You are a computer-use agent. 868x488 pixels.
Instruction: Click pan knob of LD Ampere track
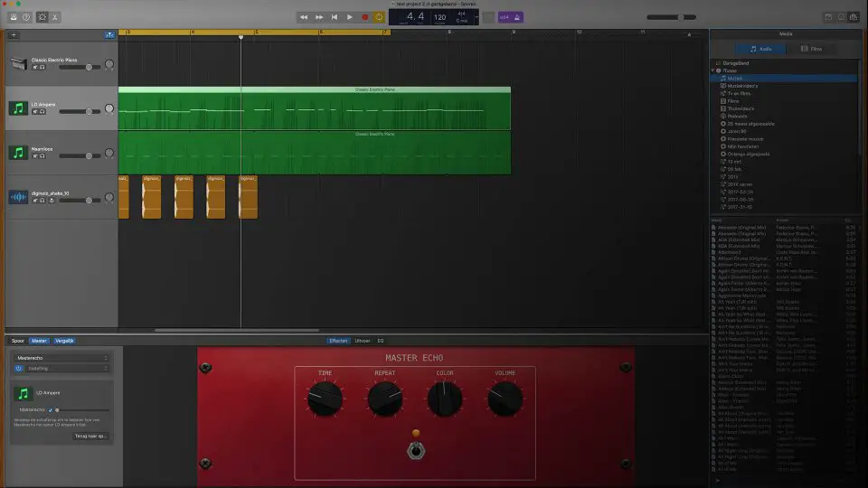click(x=109, y=109)
